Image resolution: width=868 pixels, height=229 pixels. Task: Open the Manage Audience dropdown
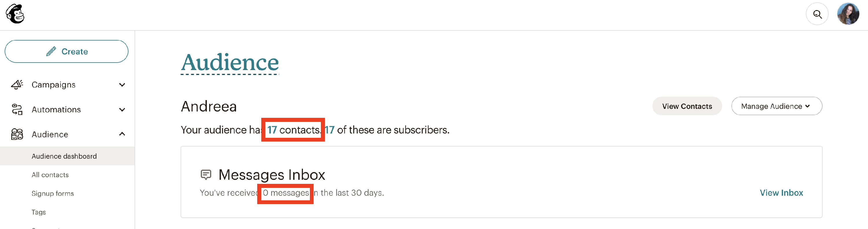click(776, 106)
